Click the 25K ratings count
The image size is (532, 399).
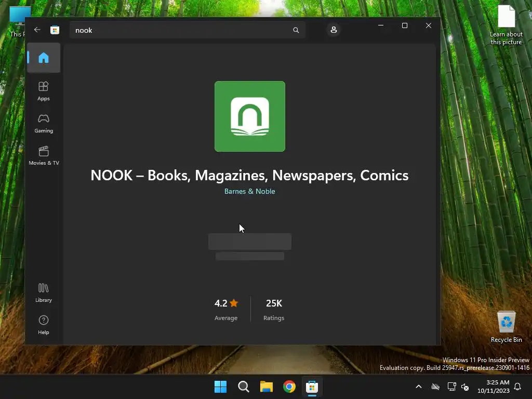[274, 310]
